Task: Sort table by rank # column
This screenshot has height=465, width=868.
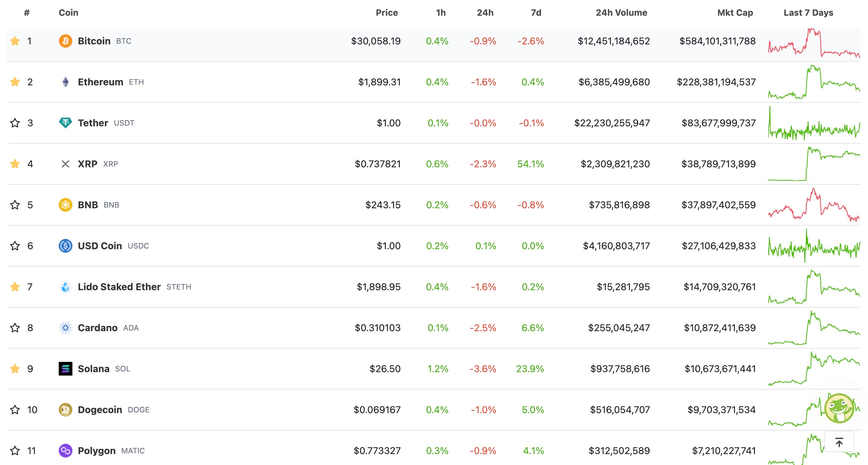Action: [x=27, y=13]
